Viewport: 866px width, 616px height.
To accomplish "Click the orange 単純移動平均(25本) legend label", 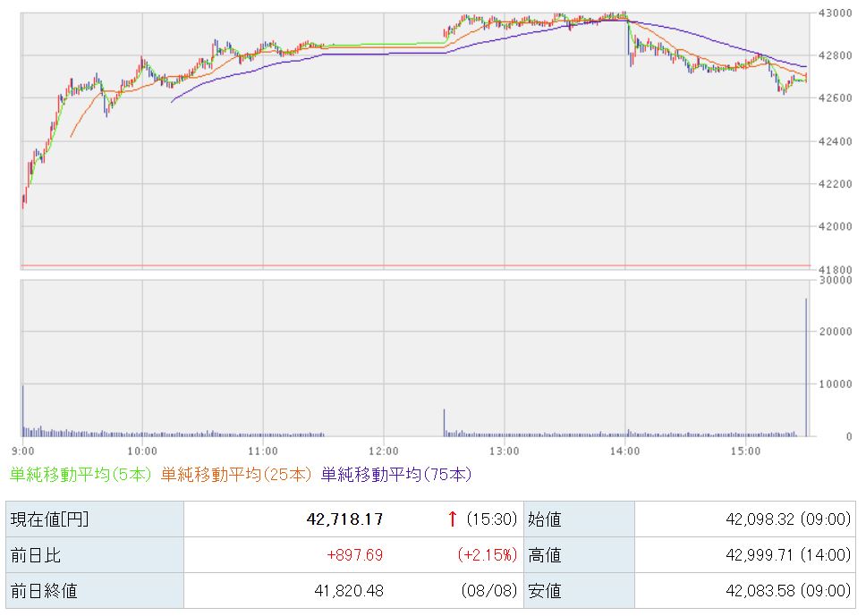I will pos(236,474).
